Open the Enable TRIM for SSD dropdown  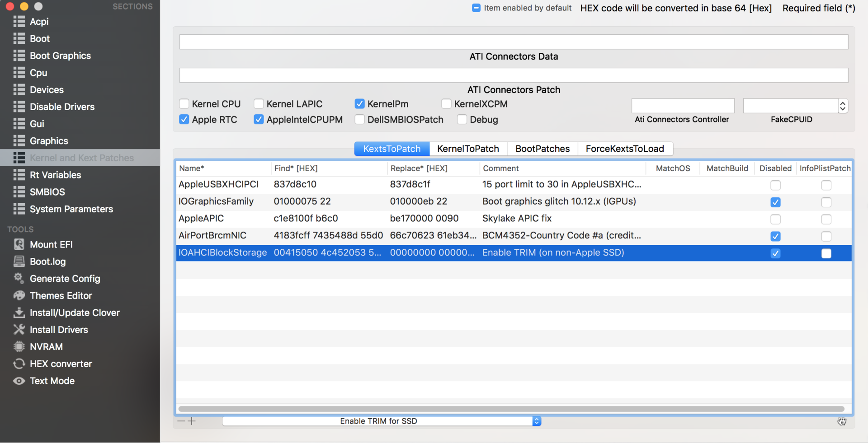point(536,421)
